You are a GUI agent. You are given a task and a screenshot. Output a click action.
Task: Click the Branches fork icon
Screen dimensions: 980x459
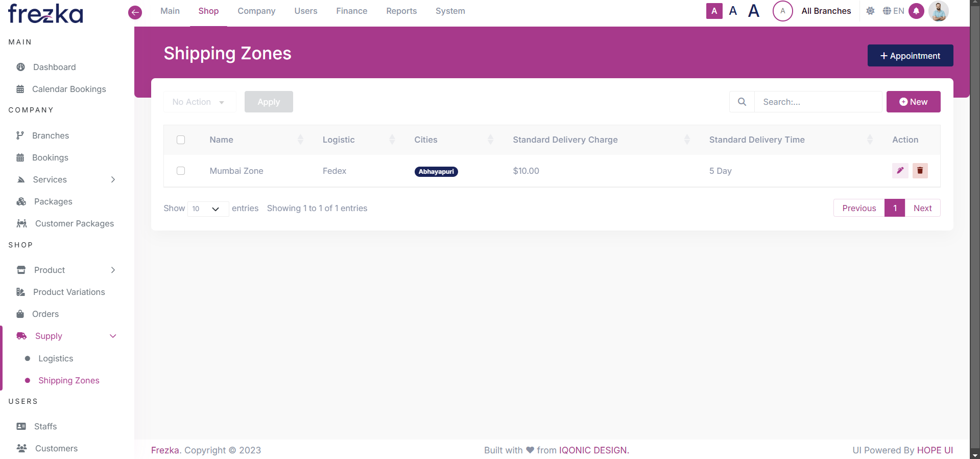pos(20,135)
